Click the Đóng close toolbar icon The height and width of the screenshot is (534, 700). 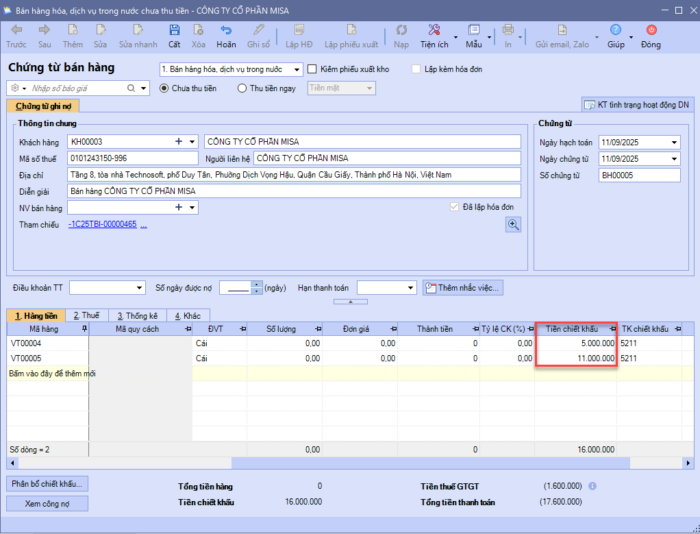(x=651, y=30)
